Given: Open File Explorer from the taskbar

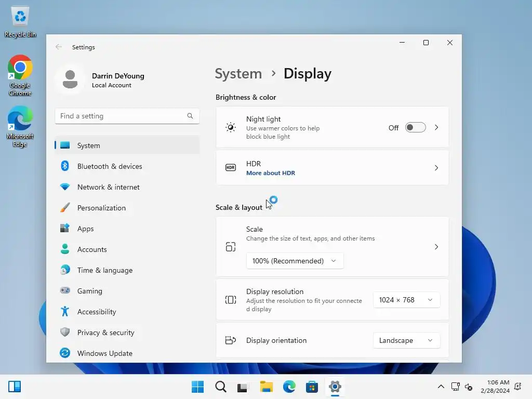Looking at the screenshot, I should [266, 387].
